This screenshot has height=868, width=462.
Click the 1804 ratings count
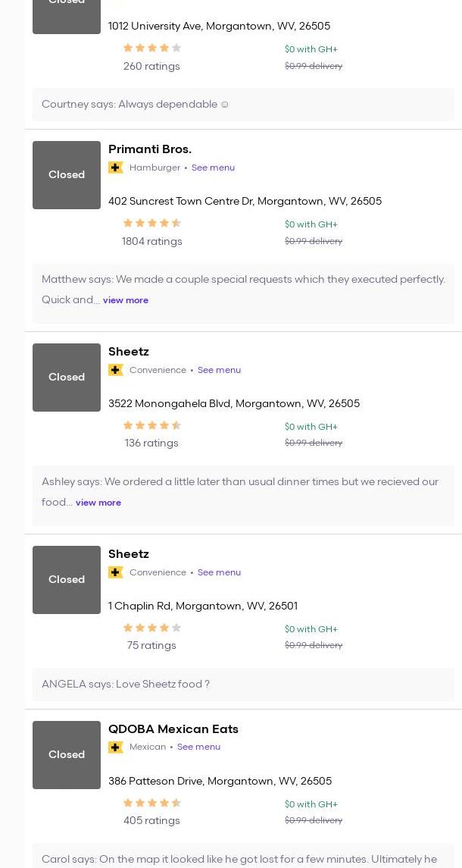click(x=152, y=242)
